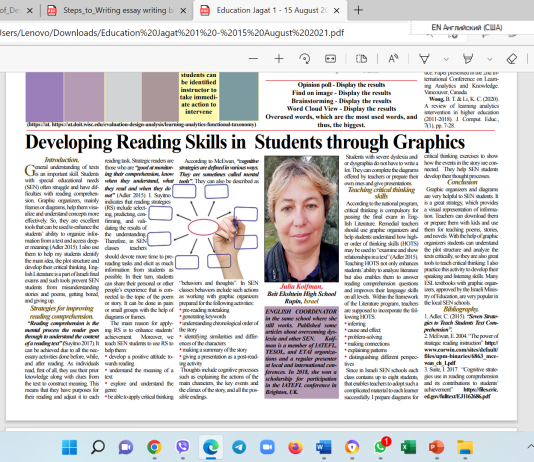Click the Conclusion section heading

462,182
